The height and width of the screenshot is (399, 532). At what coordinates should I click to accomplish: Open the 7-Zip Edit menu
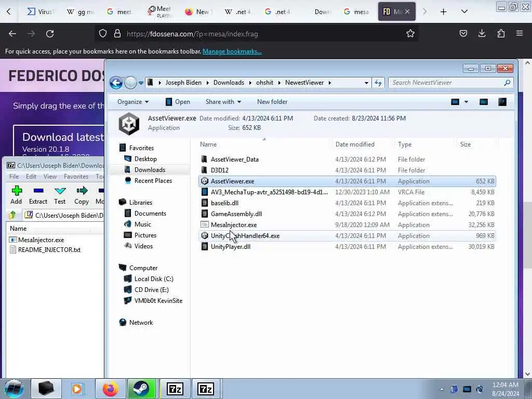coord(31,177)
